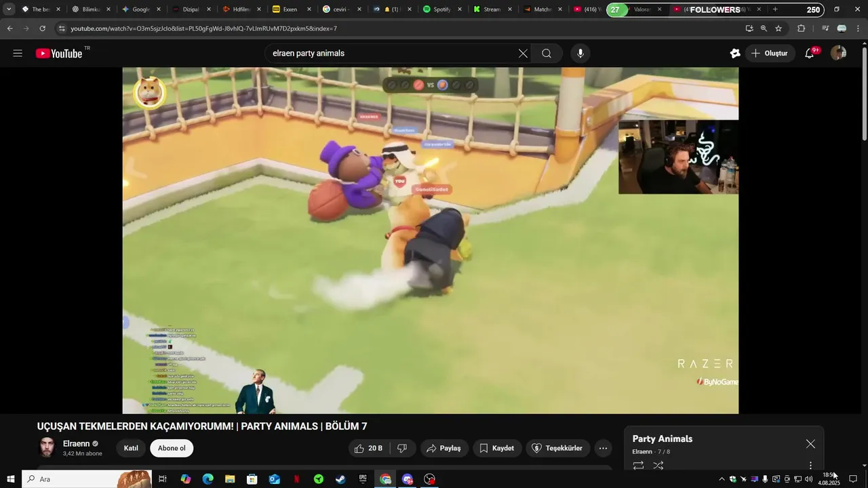Click the Oluştur create button
The image size is (868, 488).
pyautogui.click(x=770, y=54)
